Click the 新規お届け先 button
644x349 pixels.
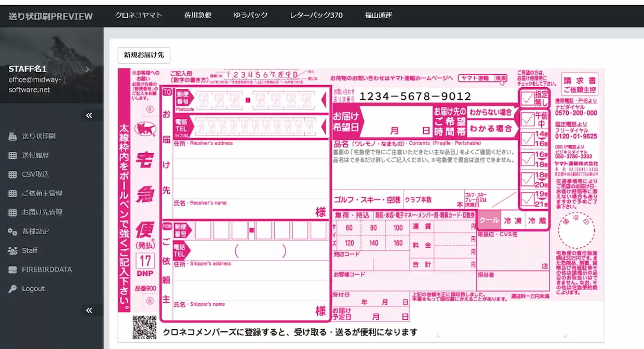click(144, 55)
